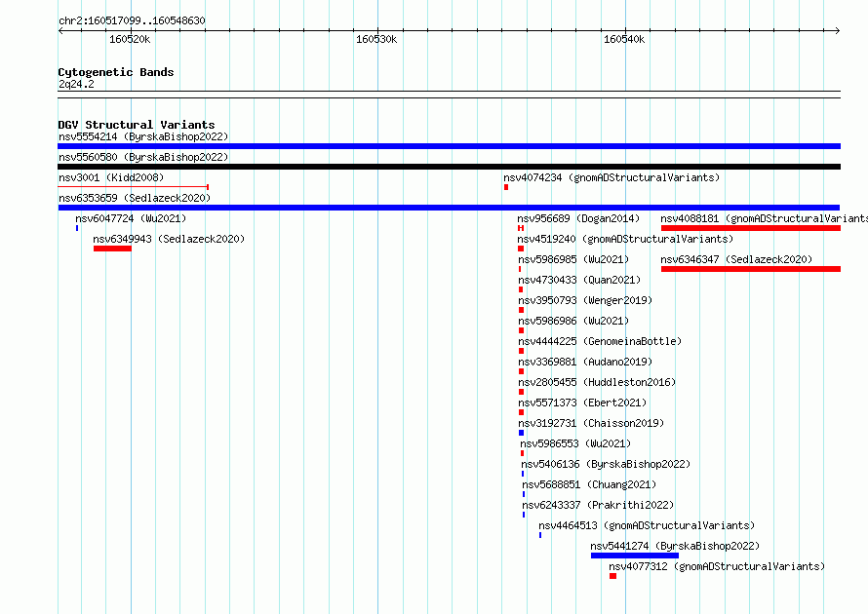Click the nsv5554214 (ByrskaBishop2022) label
This screenshot has width=868, height=614.
(x=143, y=136)
